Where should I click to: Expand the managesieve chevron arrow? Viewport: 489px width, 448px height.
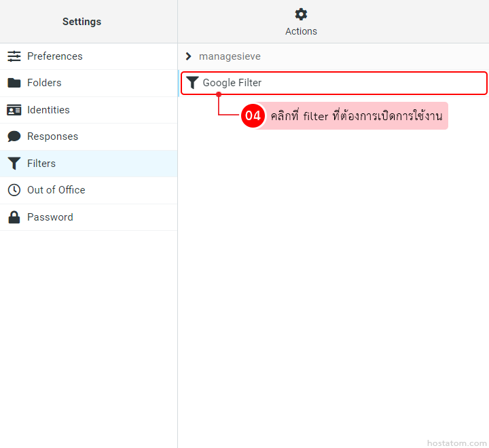(189, 56)
